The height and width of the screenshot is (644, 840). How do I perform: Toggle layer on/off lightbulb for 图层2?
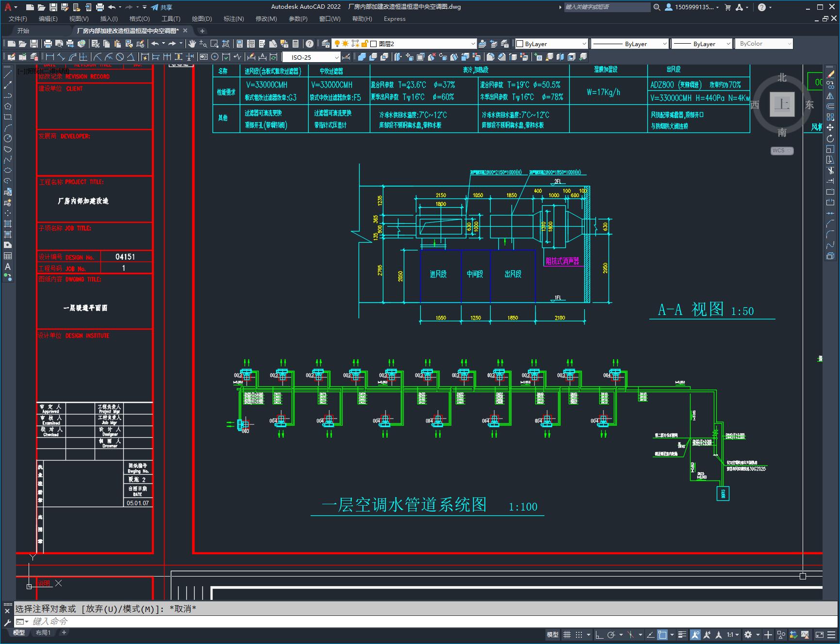[x=337, y=44]
